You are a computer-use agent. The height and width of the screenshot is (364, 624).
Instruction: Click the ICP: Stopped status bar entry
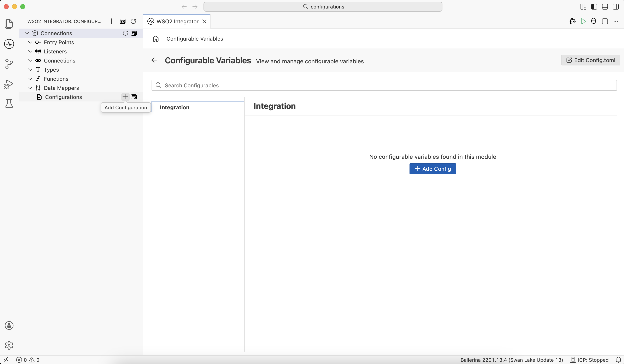point(590,360)
